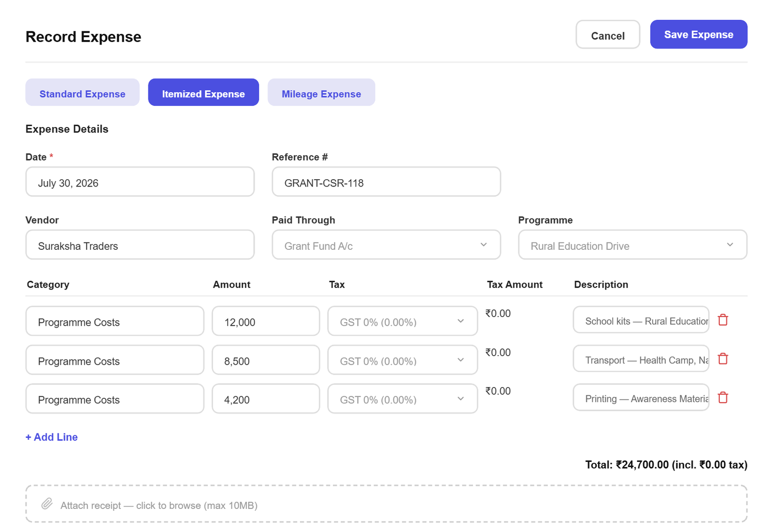Click the Paid Through label
This screenshot has height=532, width=773.
pyautogui.click(x=303, y=220)
